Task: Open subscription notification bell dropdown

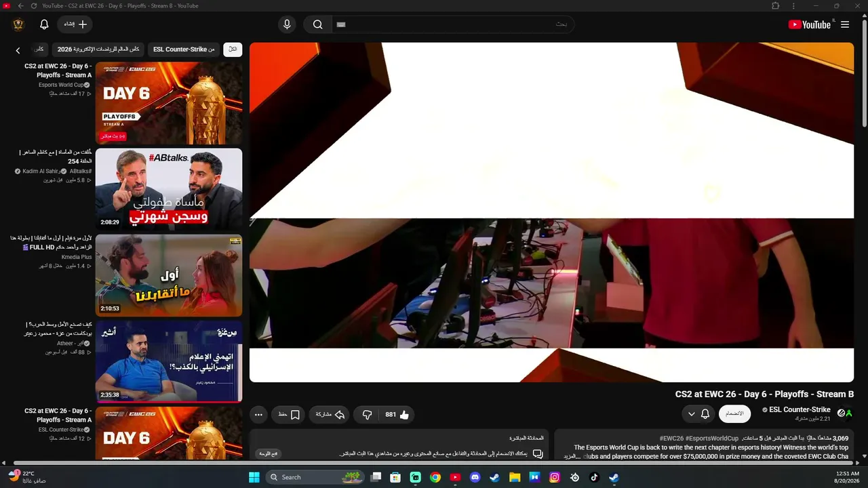Action: (698, 413)
